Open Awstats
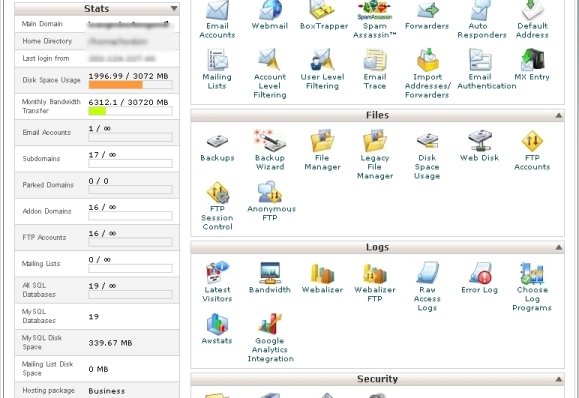Screen dimensions: 579x398 (x=217, y=329)
